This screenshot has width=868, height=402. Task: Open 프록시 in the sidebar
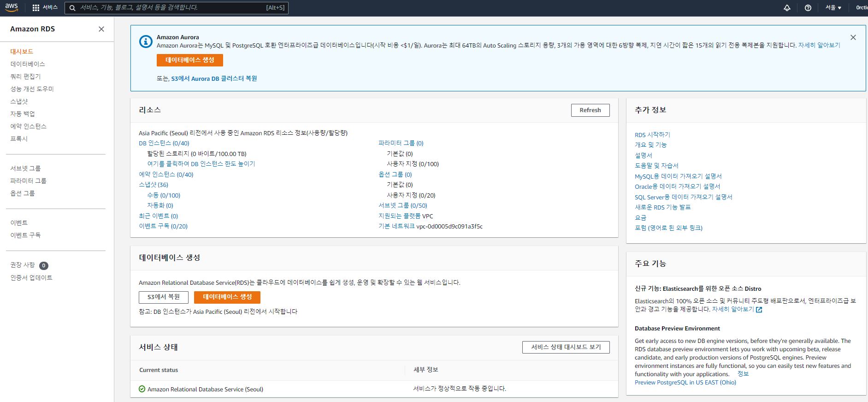pos(19,139)
